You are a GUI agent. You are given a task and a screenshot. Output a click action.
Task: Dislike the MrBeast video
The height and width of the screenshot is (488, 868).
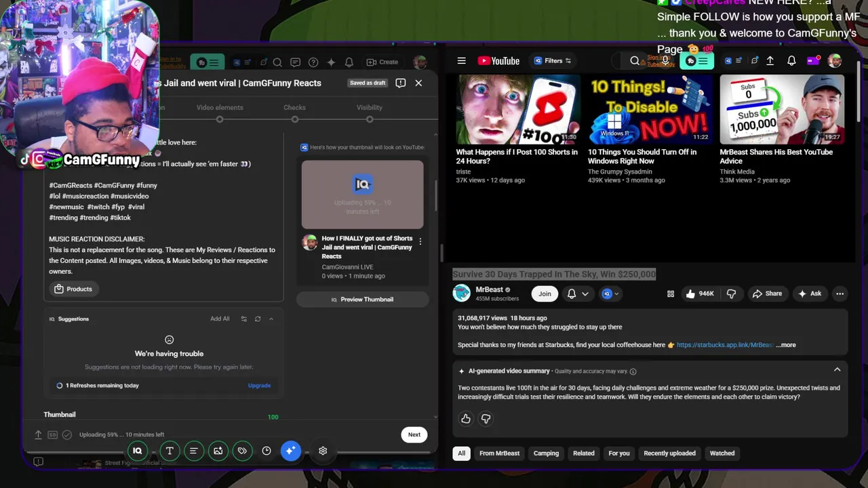(x=731, y=293)
